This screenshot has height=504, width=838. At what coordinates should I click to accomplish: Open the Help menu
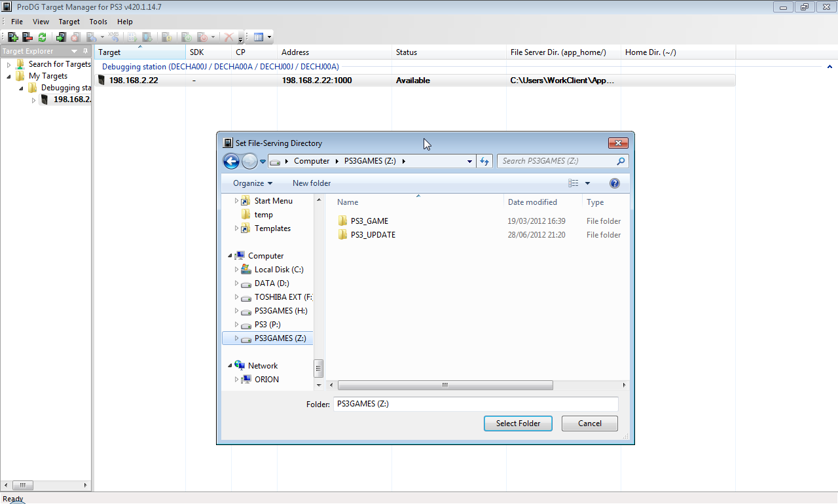pos(124,22)
